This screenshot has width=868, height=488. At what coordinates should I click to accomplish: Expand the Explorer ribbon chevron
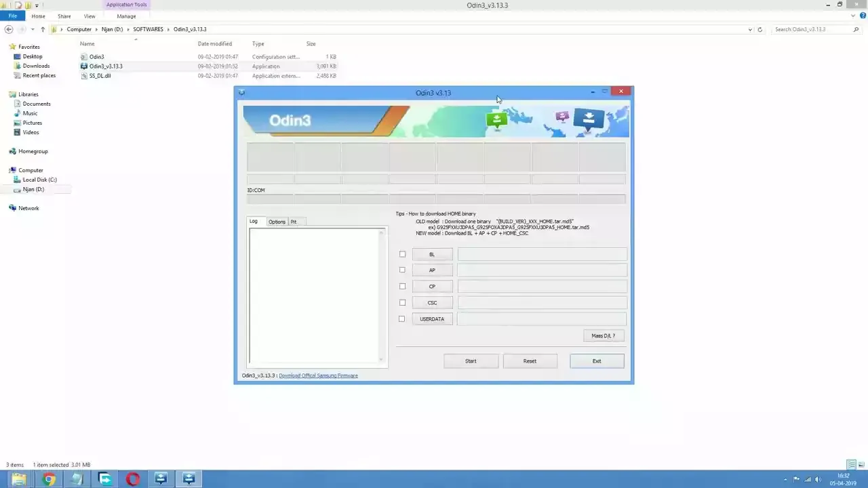(854, 16)
